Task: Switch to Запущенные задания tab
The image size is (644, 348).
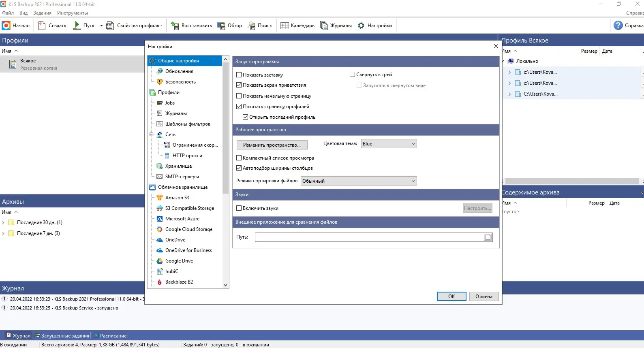Action: coord(62,335)
